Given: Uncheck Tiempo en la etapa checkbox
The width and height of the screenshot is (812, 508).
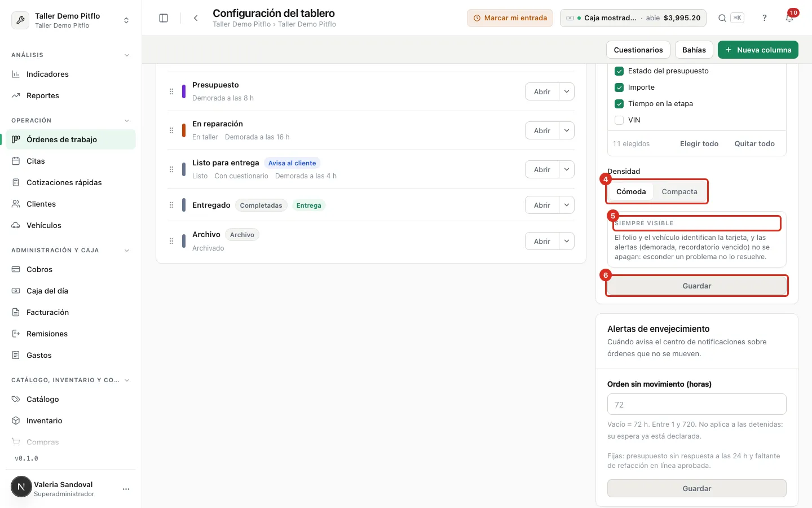Looking at the screenshot, I should click(x=619, y=104).
